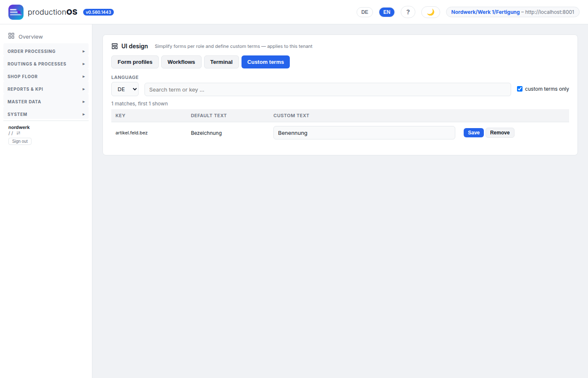Image resolution: width=588 pixels, height=378 pixels.
Task: Click the '1 matches, first 1 shown' text
Action: coord(139,104)
